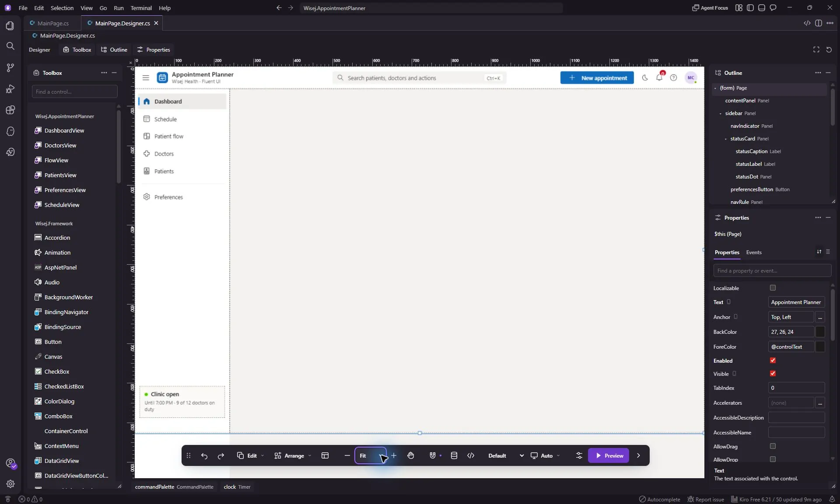Check the AllowDrag checkbox

coord(773,446)
